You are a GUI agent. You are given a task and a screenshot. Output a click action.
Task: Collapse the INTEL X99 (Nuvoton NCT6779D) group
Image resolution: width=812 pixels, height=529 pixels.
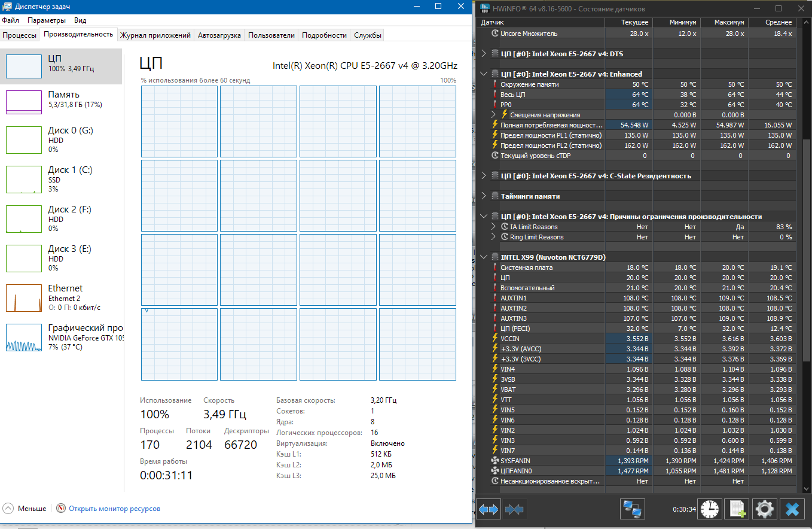(484, 257)
